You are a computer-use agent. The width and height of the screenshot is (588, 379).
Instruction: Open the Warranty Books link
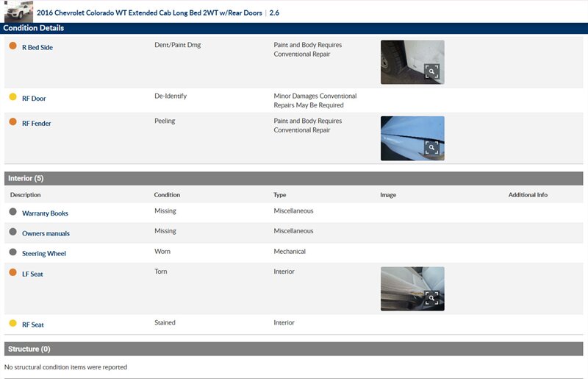pos(45,213)
